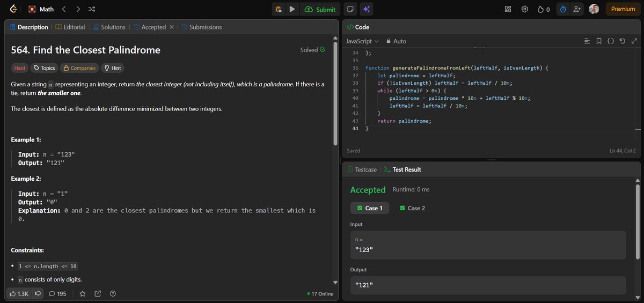Viewport: 644px width, 303px height.
Task: Click the description panel scroll down arrow
Action: pos(335,283)
